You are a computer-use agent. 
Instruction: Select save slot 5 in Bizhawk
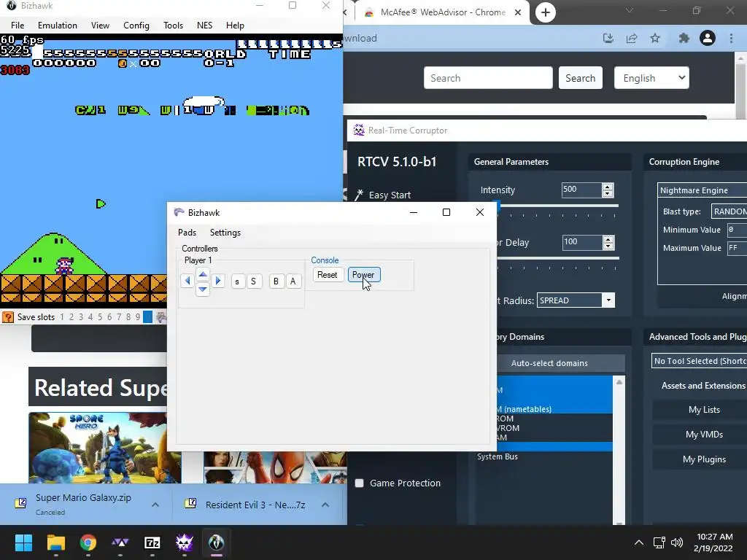point(100,317)
